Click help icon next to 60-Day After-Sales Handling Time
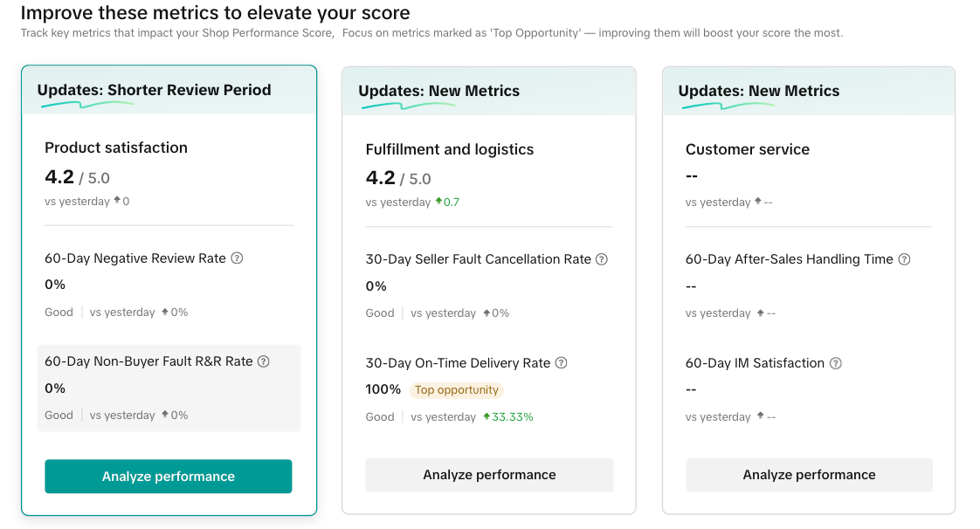Screen dimensions: 980x529 (x=904, y=259)
